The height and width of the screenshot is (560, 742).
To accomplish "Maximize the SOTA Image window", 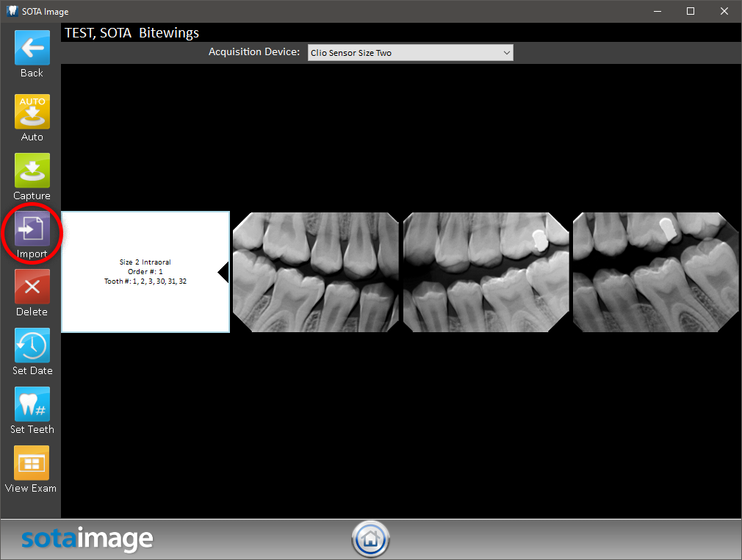I will 691,11.
